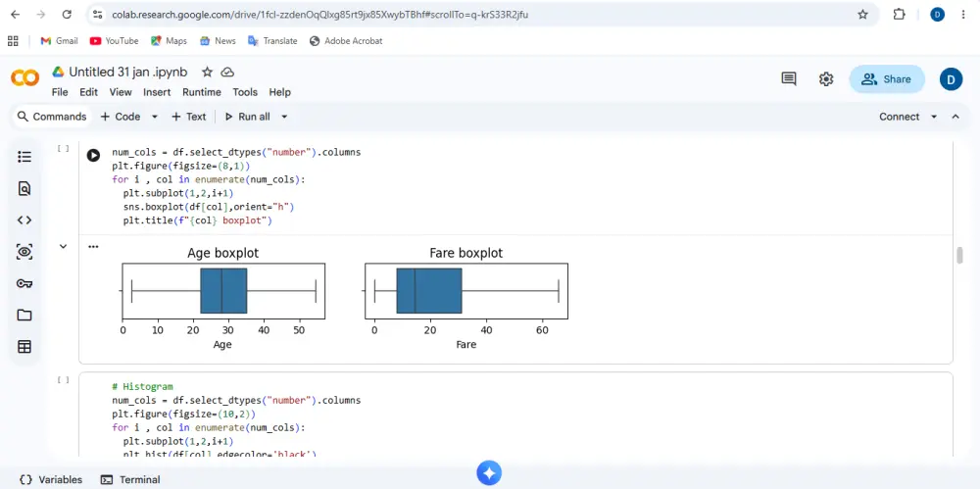Screen dimensions: 980x489
Task: Click Connect to a runtime
Action: click(x=900, y=117)
